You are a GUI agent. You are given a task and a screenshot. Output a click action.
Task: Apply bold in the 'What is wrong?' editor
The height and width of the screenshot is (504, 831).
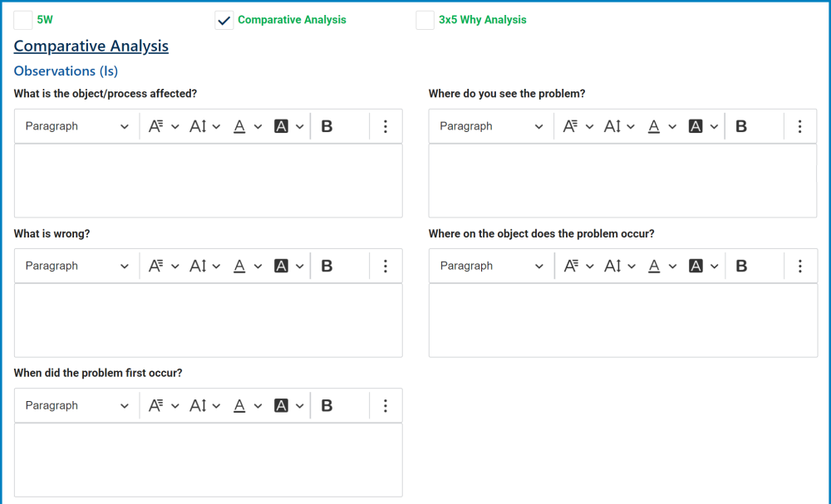pyautogui.click(x=327, y=266)
